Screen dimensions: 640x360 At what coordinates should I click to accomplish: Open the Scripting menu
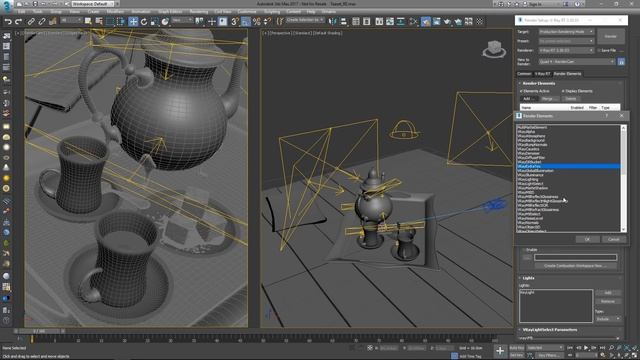272,11
